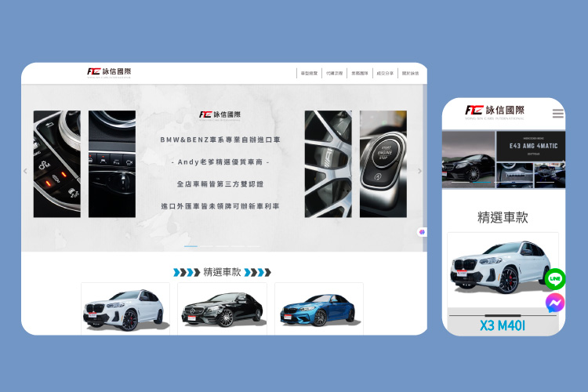The height and width of the screenshot is (392, 588).
Task: Click the 全店車輛皆第三方雙認證 banner text
Action: click(x=220, y=183)
